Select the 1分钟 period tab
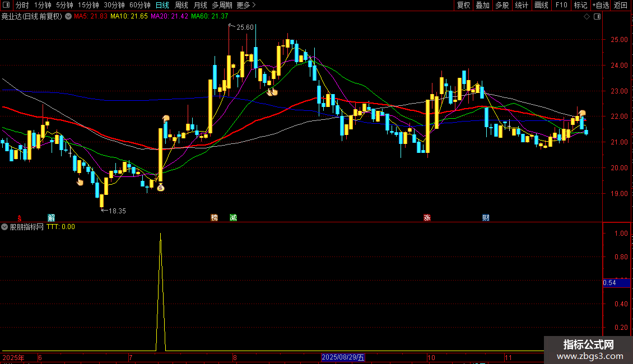Image resolution: width=633 pixels, height=364 pixels. [x=43, y=5]
